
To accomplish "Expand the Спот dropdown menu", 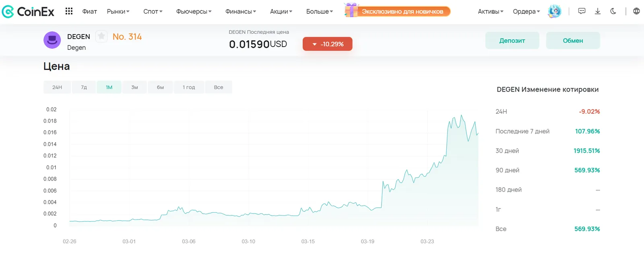I will click(153, 12).
